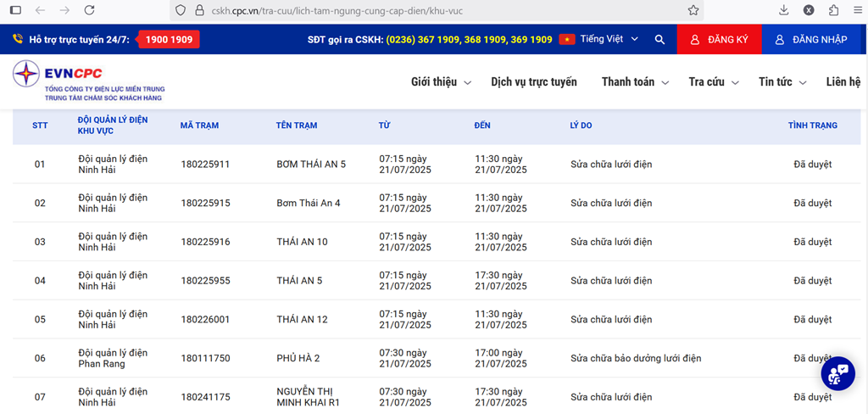Click the ĐĂNG KÝ button
Screen dimensions: 868x414
coord(719,40)
